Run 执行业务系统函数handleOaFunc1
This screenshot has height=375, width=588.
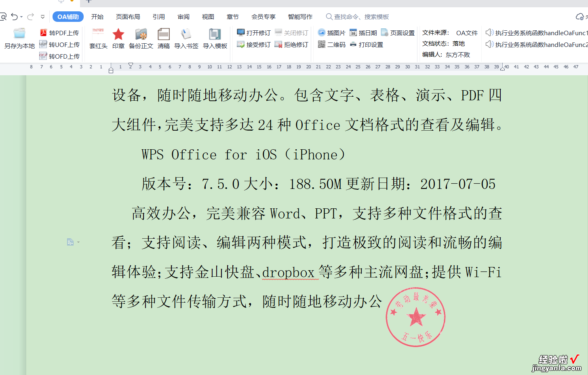click(x=537, y=33)
